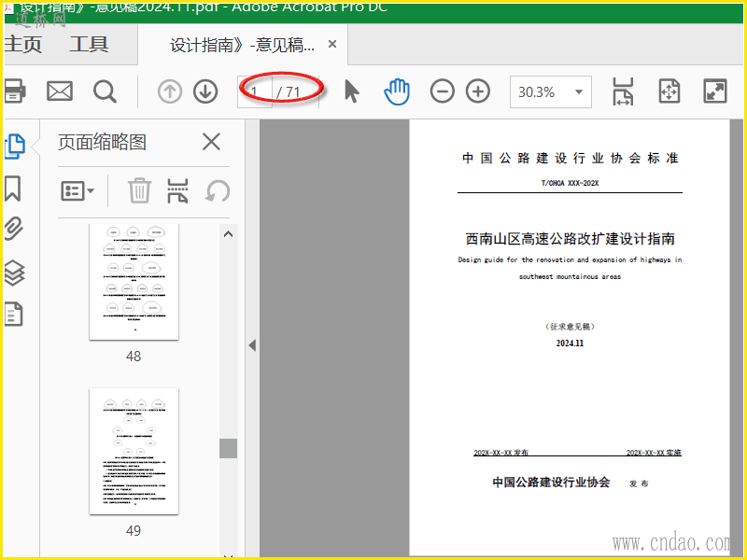
Task: Enter full screen view mode
Action: (x=715, y=91)
